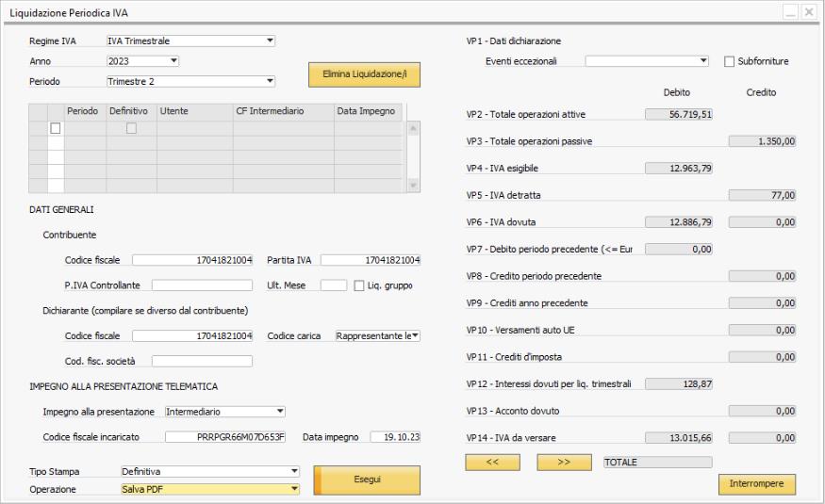
Task: Click the Ult. Mese field
Action: [x=334, y=285]
